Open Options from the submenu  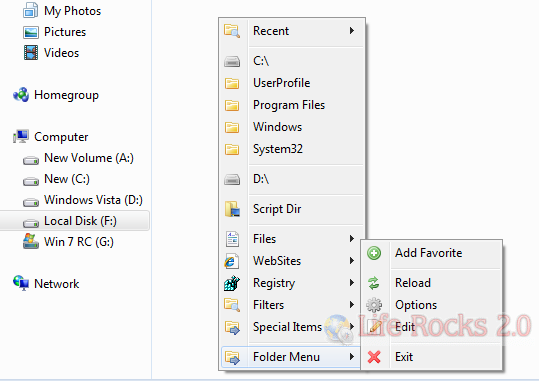[x=432, y=305]
